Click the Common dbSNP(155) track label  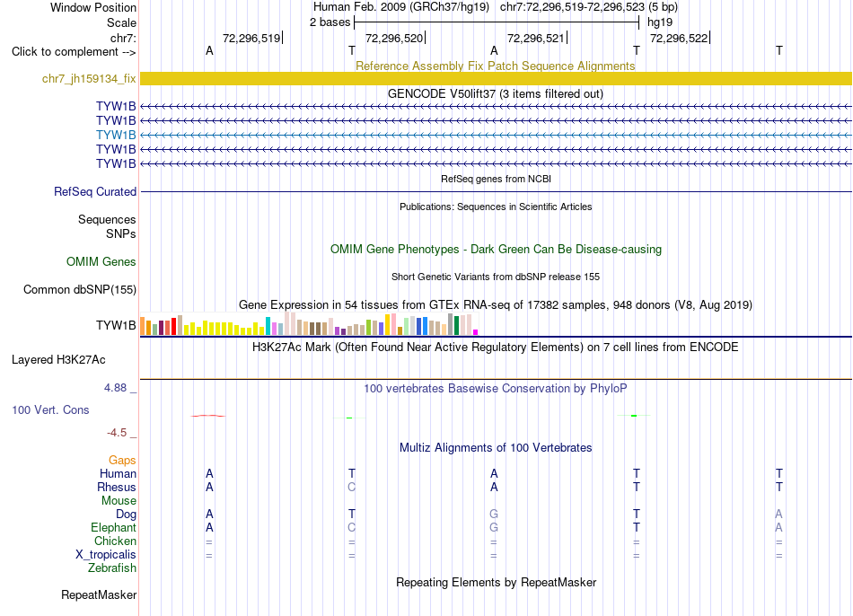click(79, 289)
